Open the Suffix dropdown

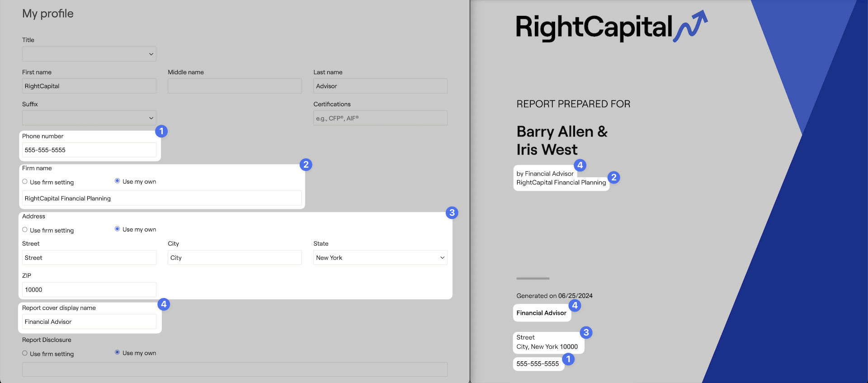[x=89, y=118]
